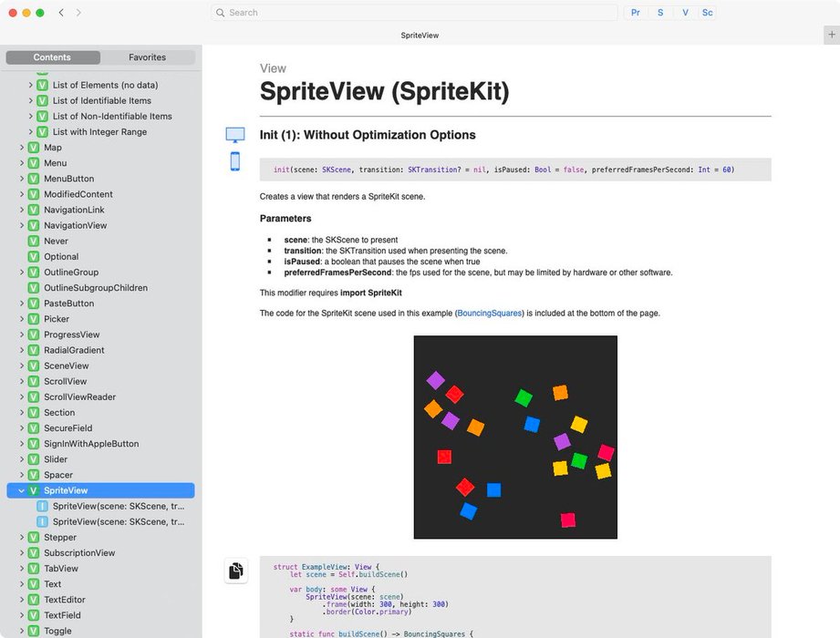Image resolution: width=840 pixels, height=638 pixels.
Task: Click the back navigation chevron
Action: point(59,13)
